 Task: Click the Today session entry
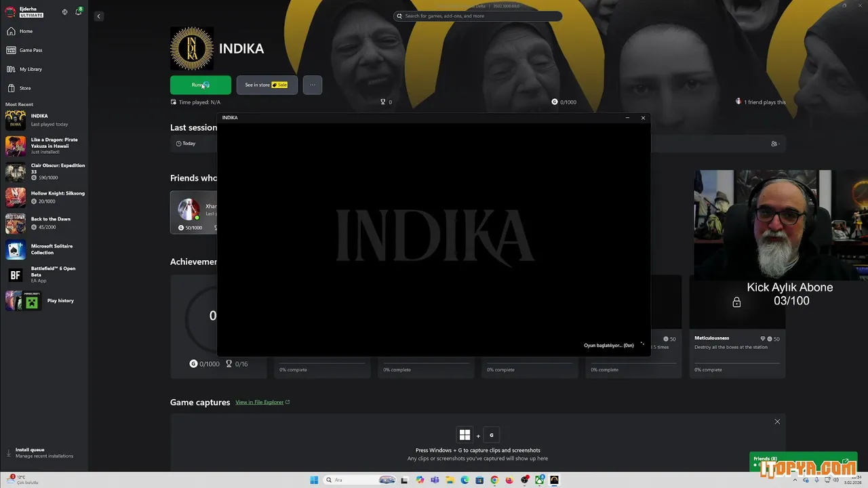(x=186, y=144)
